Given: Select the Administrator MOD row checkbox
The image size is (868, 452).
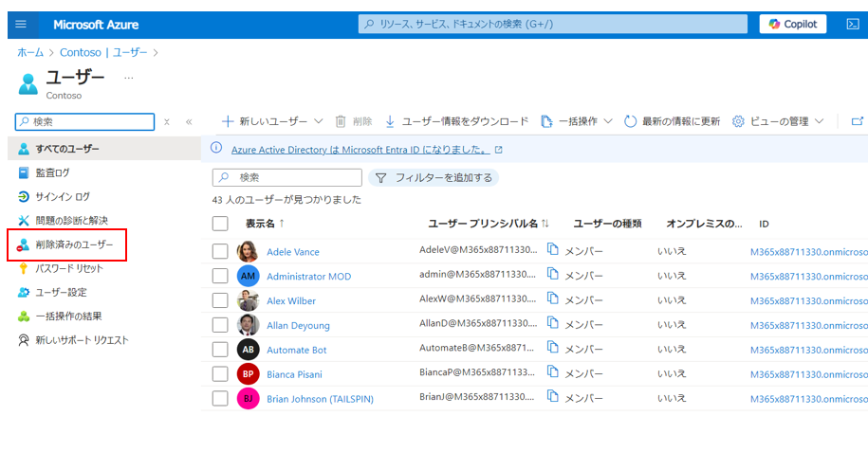Looking at the screenshot, I should tap(220, 276).
